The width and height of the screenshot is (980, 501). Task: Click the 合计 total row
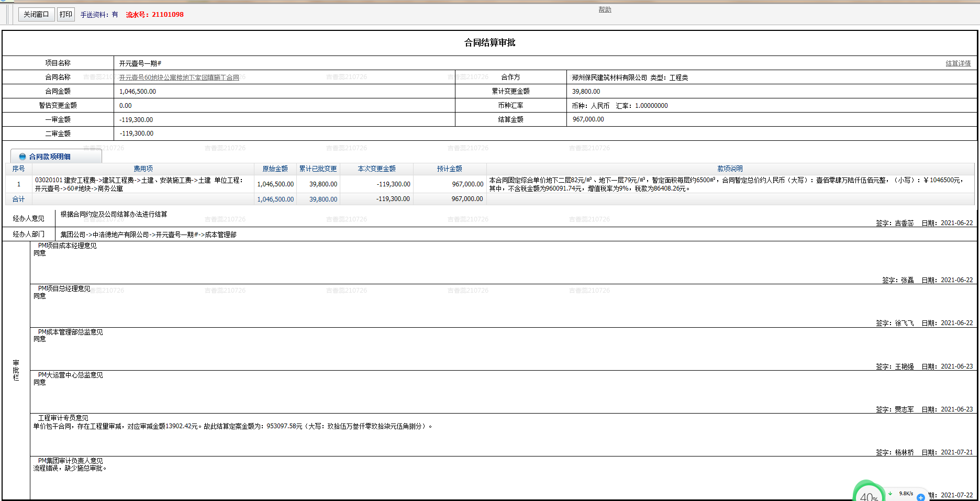(19, 199)
